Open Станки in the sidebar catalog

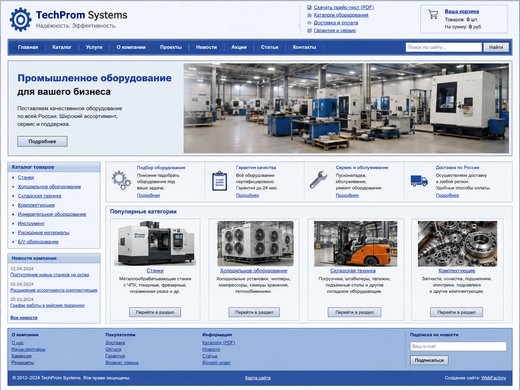(x=26, y=177)
